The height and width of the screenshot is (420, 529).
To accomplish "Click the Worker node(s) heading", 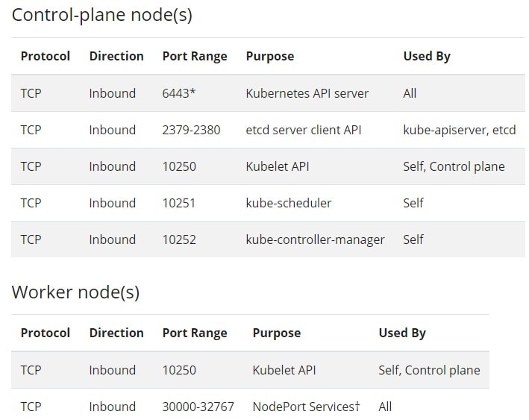I will pyautogui.click(x=75, y=292).
